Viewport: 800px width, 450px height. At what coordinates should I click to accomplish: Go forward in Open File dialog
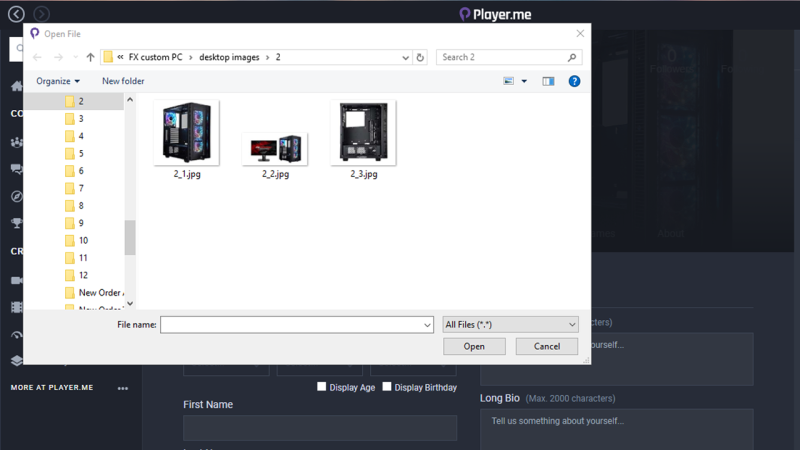58,57
